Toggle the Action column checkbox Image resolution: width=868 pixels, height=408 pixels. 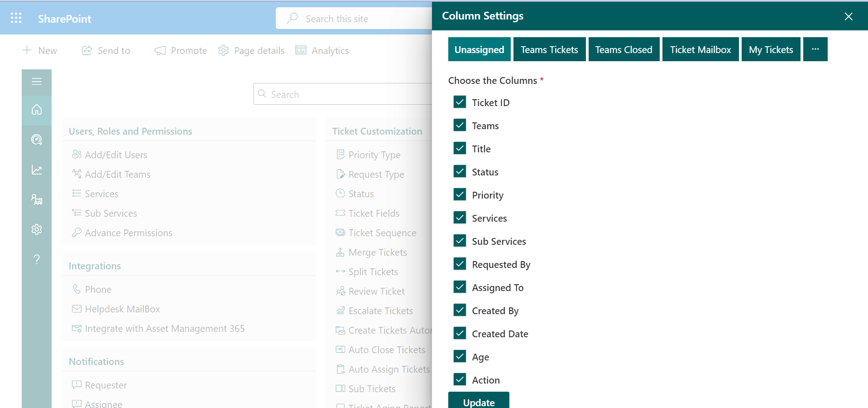(460, 379)
